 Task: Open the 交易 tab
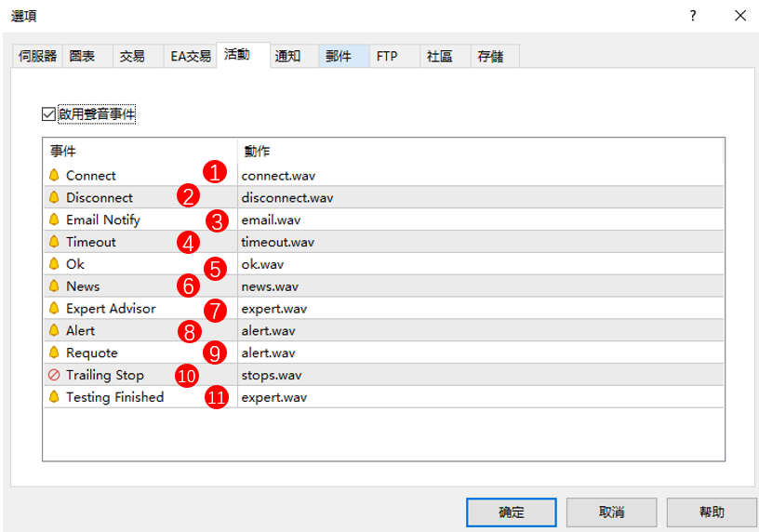point(139,56)
